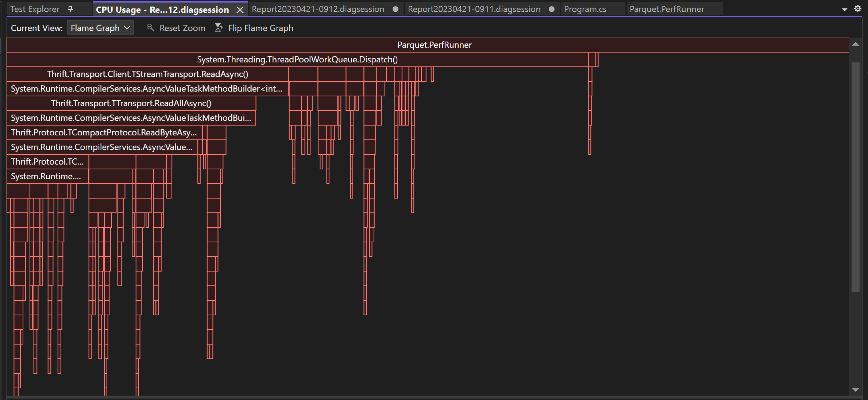Image resolution: width=868 pixels, height=400 pixels.
Task: Click the Reset Zoom magnifier icon
Action: (x=151, y=28)
